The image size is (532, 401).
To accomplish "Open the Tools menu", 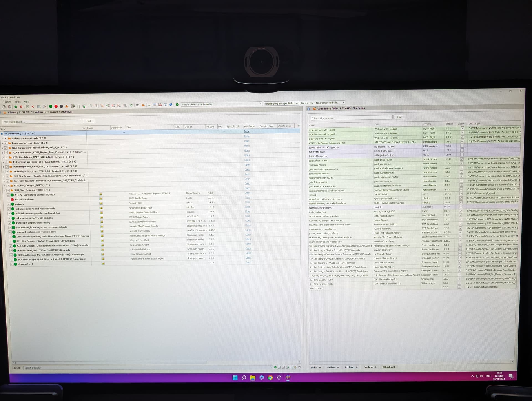I will click(17, 102).
